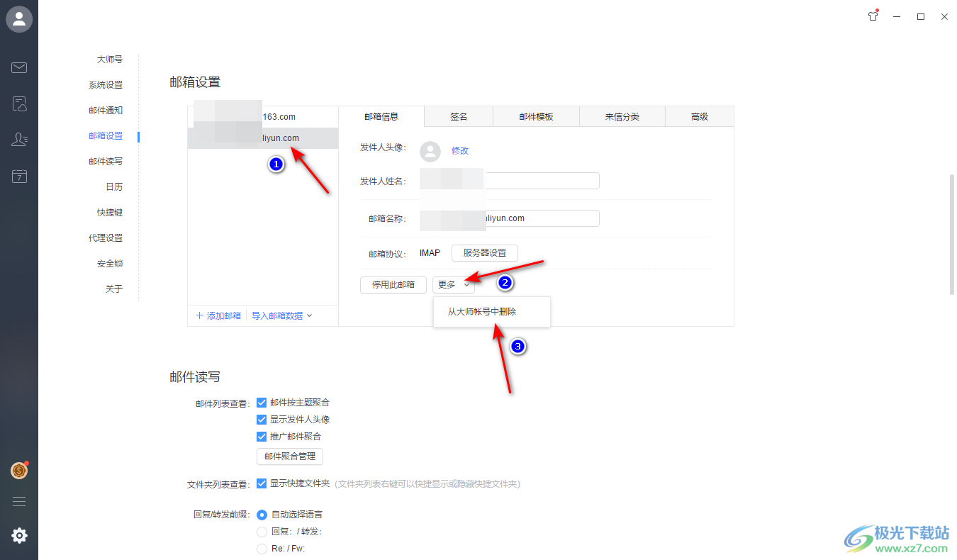957x560 pixels.
Task: Open 邮件读写 settings section
Action: tap(106, 162)
